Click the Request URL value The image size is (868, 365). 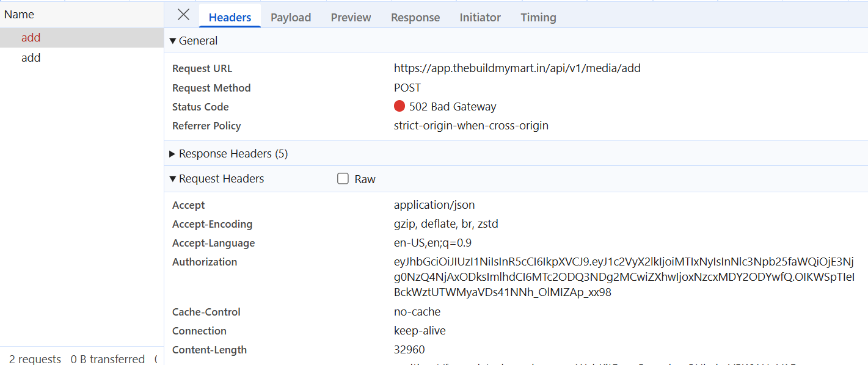(517, 68)
